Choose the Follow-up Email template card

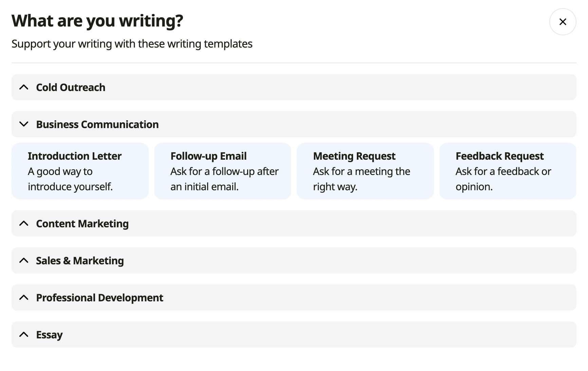click(x=223, y=171)
